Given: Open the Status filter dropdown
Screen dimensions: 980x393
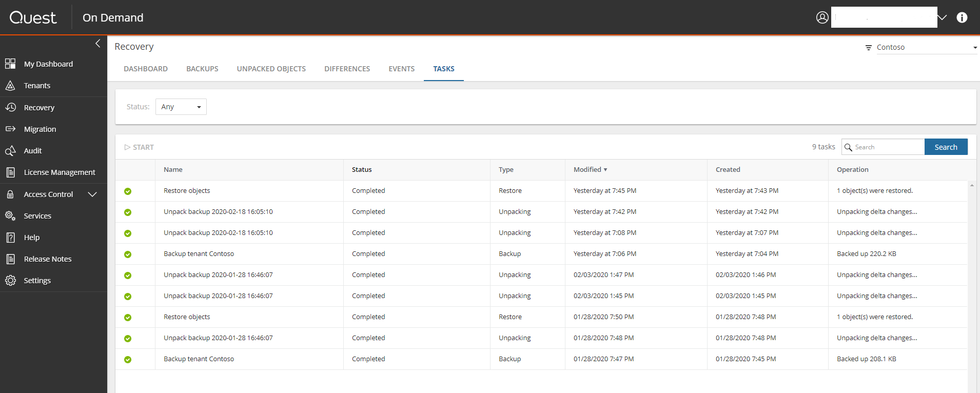Looking at the screenshot, I should coord(181,107).
